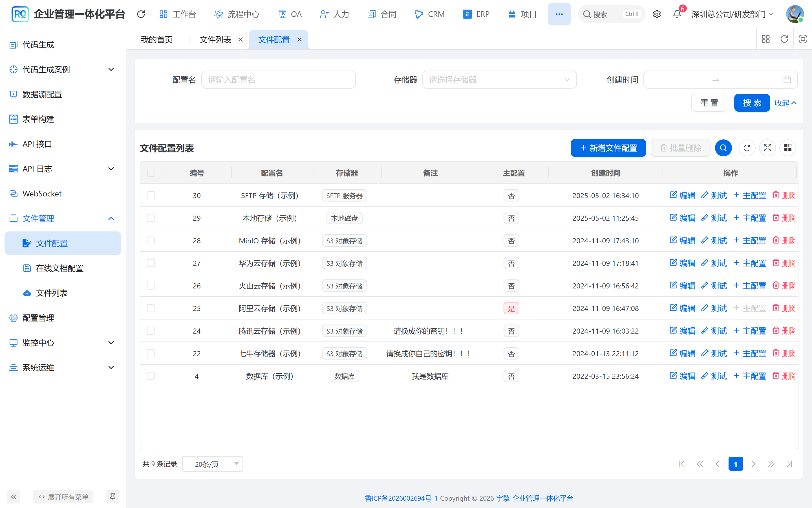The image size is (812, 508).
Task: Open the settings gear icon
Action: tap(657, 14)
